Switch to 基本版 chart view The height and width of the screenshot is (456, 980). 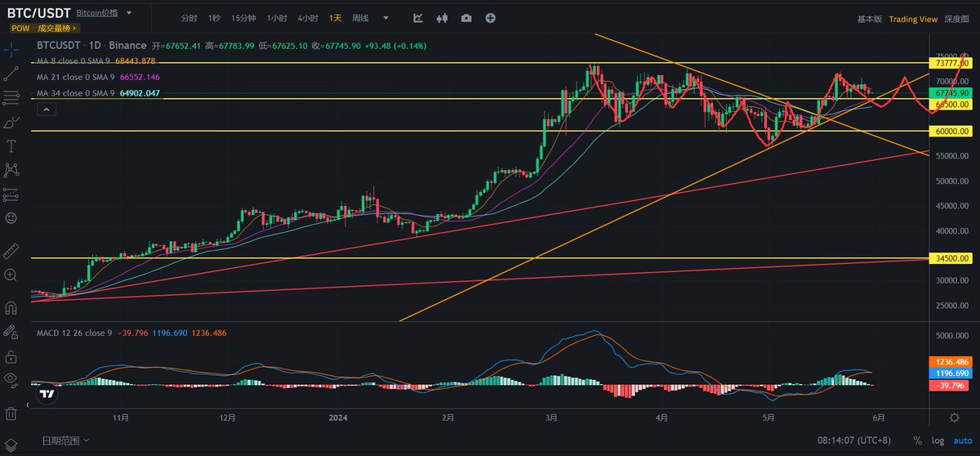coord(869,19)
